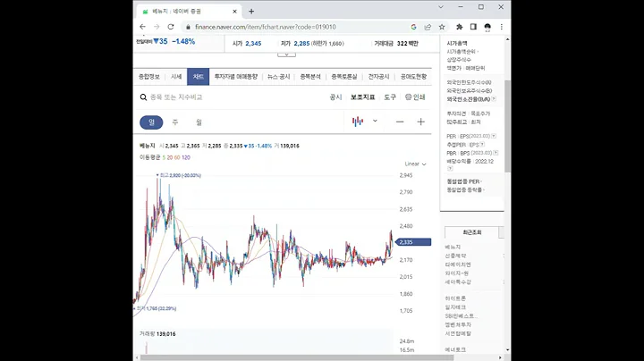Zoom in the chart with plus
The image size is (644, 361).
420,122
